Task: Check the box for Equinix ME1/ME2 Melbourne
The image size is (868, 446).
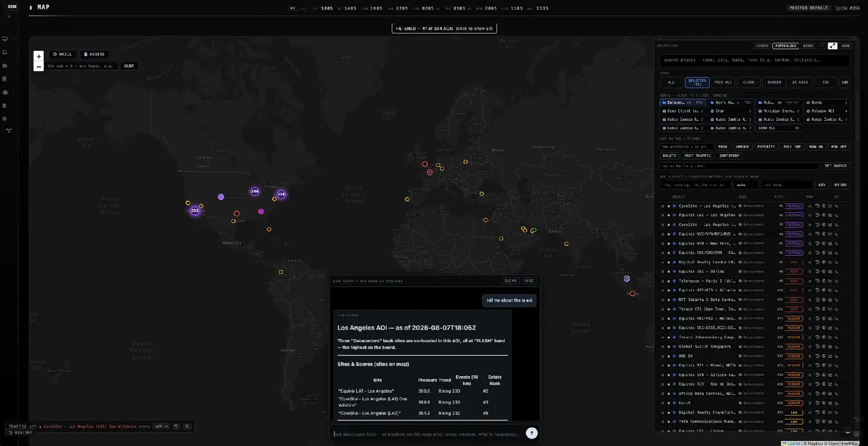Action: click(x=662, y=318)
